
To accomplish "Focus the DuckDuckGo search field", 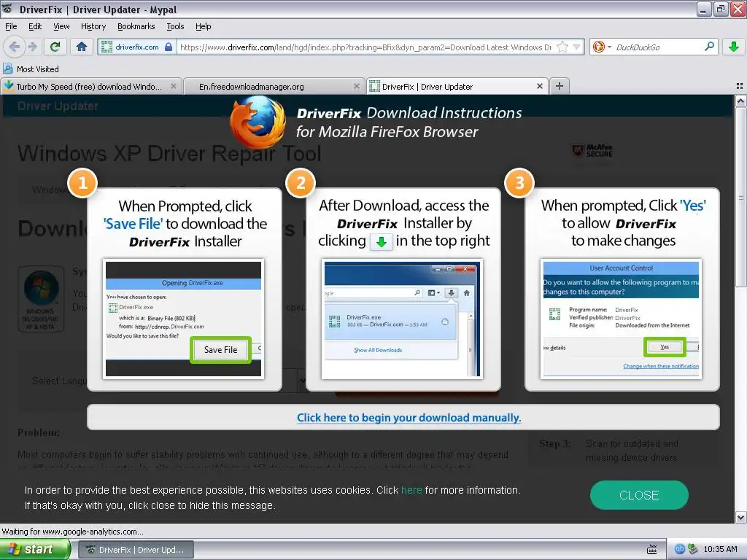I will pos(657,47).
